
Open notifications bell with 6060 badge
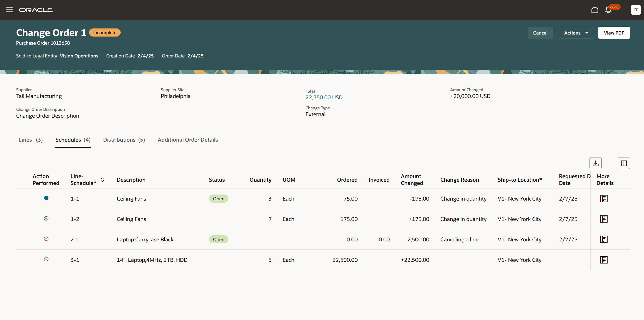point(608,10)
